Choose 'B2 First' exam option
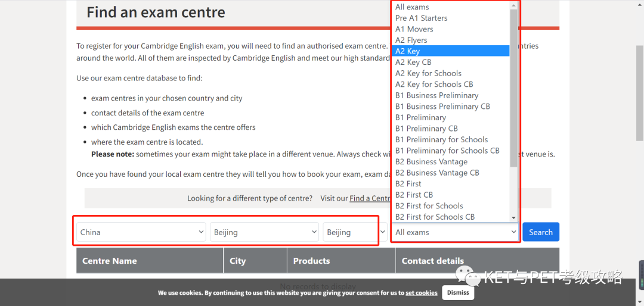 (x=451, y=184)
